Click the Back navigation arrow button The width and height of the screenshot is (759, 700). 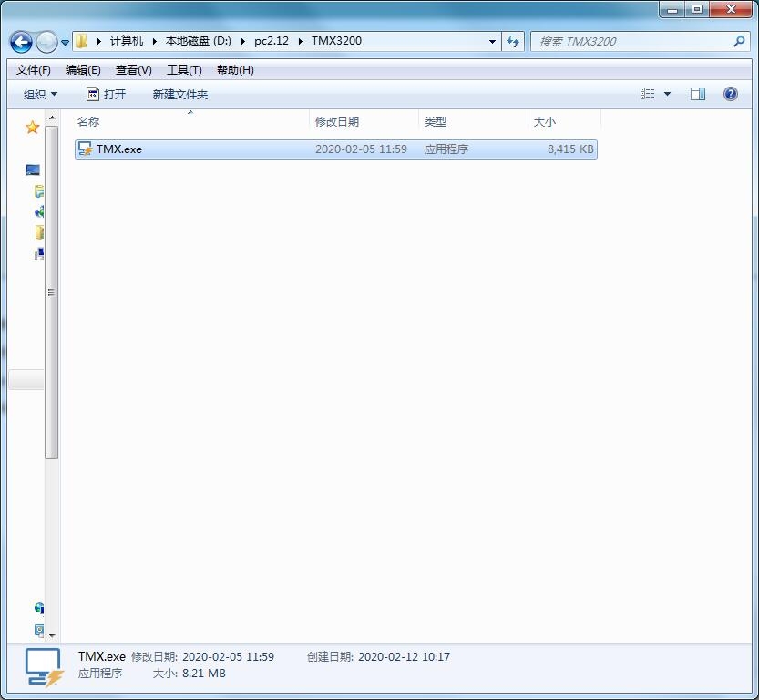(x=21, y=42)
